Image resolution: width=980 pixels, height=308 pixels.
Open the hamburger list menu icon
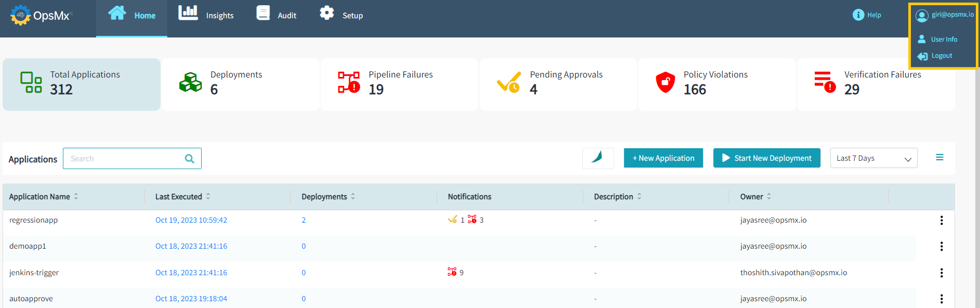[939, 158]
